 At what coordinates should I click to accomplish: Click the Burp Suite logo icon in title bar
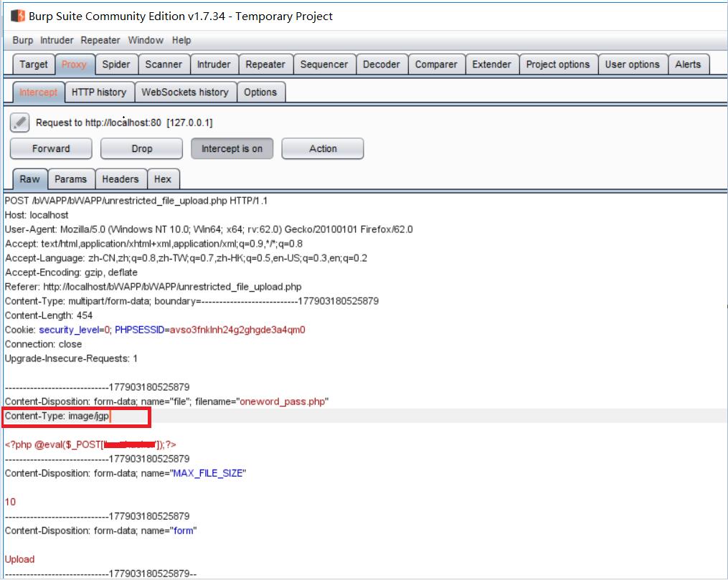(18, 16)
